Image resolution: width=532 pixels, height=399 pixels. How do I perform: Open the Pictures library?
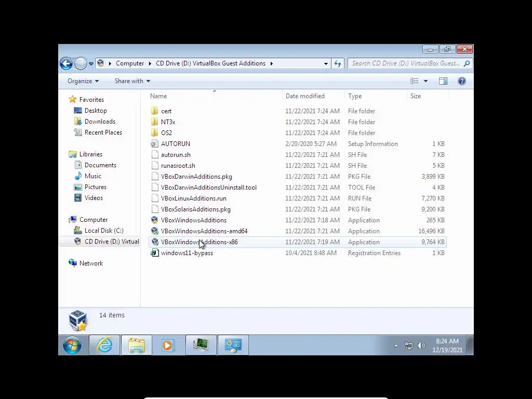pyautogui.click(x=96, y=187)
